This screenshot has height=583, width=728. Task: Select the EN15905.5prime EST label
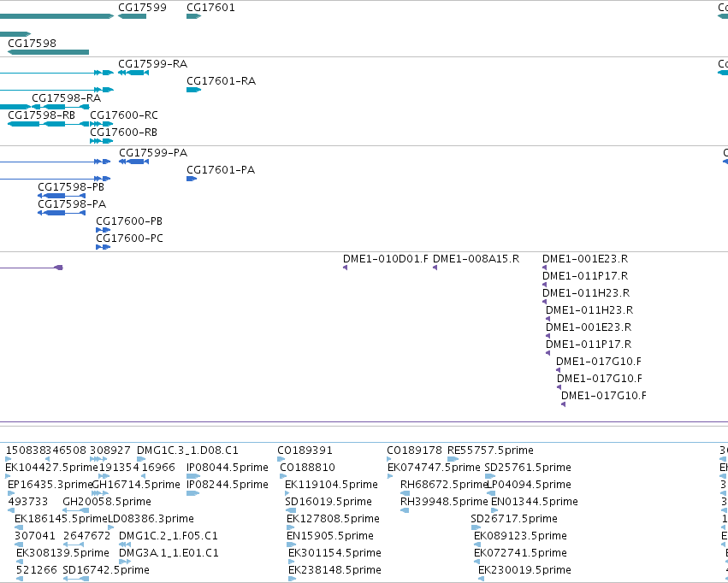[330, 536]
